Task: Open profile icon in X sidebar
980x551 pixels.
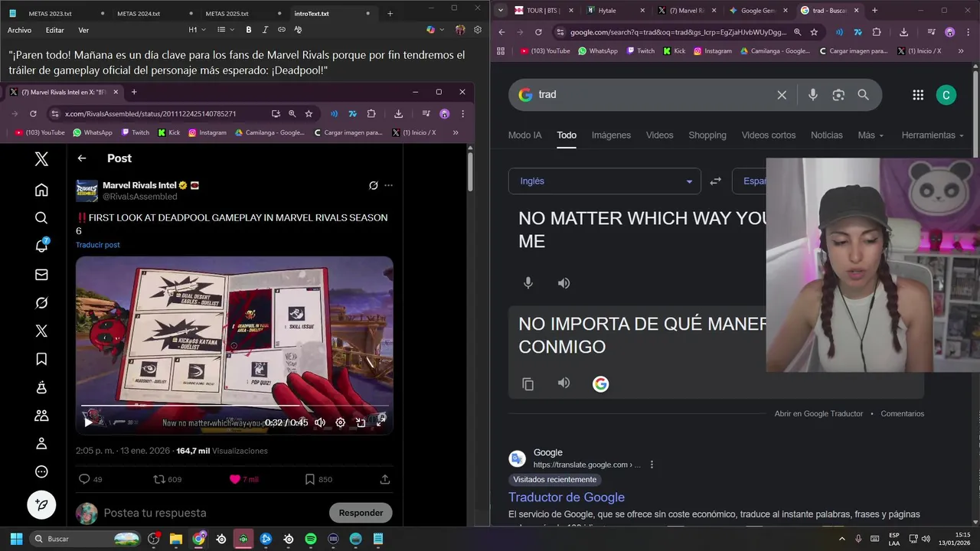Action: 41,444
